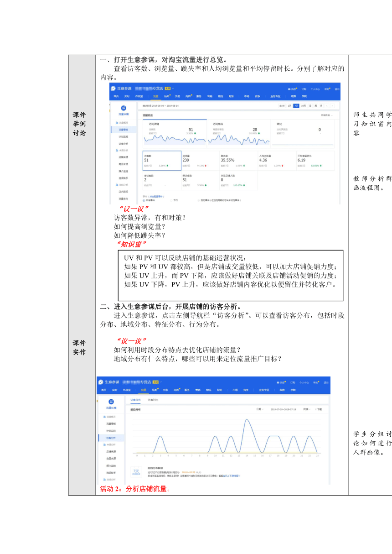Select the 访问店铺 trend card
The width and height of the screenshot is (392, 554).
coord(175,134)
